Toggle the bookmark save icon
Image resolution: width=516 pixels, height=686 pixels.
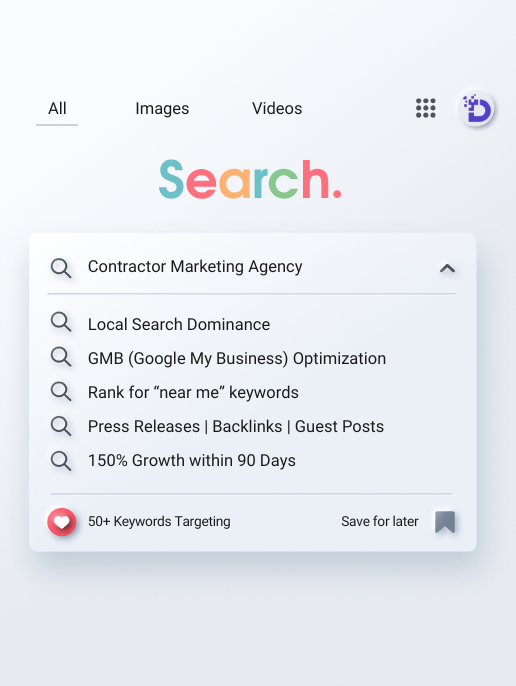click(x=445, y=522)
